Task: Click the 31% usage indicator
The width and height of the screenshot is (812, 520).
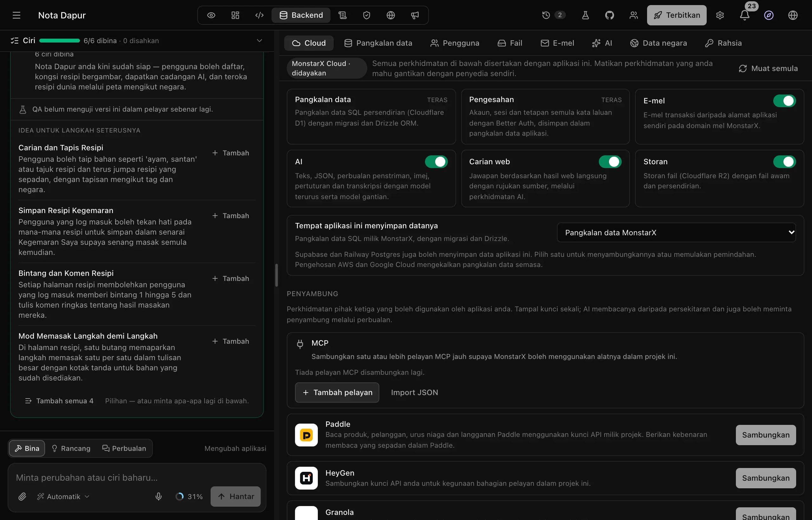Action: 189,496
